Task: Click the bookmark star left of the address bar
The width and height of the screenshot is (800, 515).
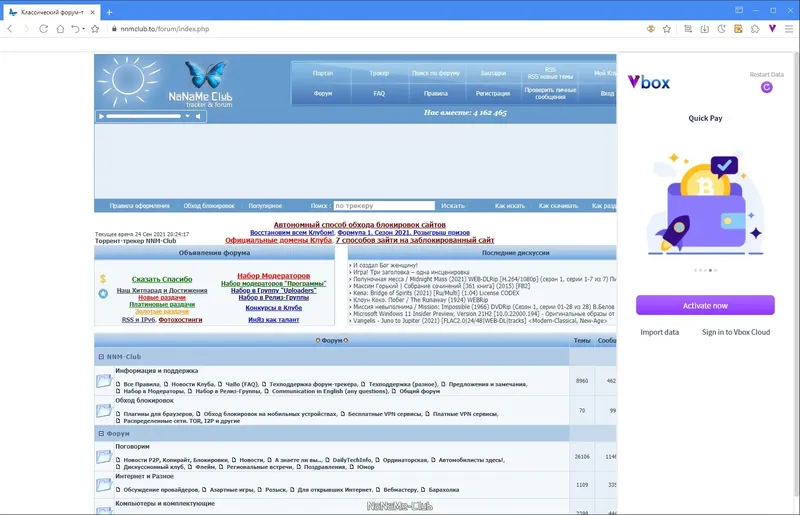Action: (x=95, y=29)
